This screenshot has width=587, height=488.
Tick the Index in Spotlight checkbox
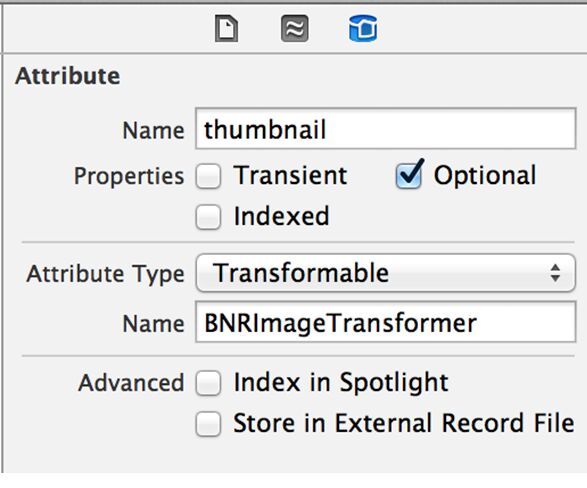tap(208, 383)
